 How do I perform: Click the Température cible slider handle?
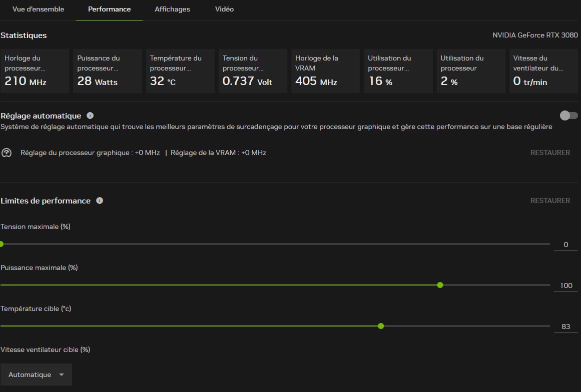(381, 326)
